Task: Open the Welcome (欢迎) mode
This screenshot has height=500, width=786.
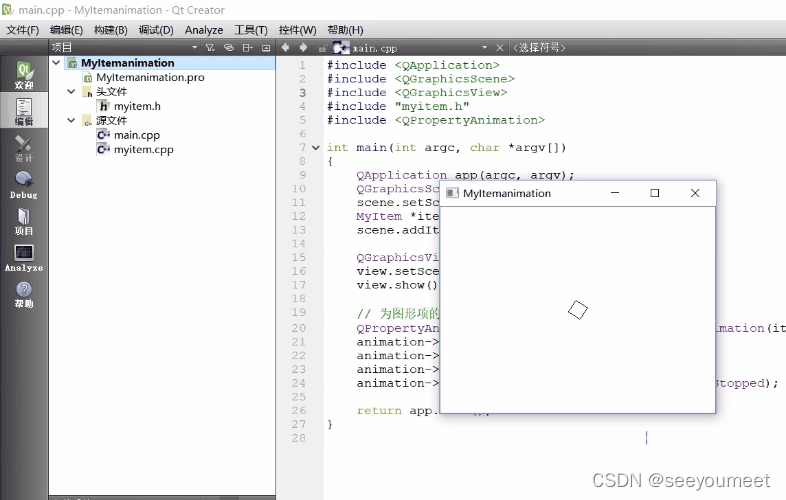Action: click(24, 75)
